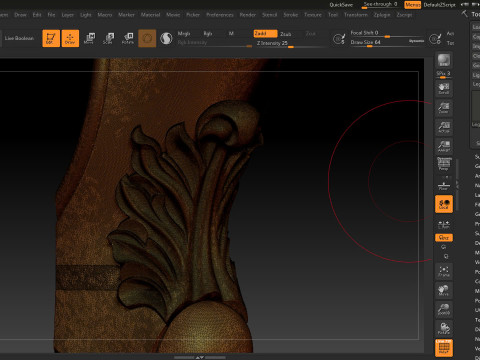This screenshot has height=360, width=480.
Task: Click the AAHalf view icon
Action: [x=444, y=146]
